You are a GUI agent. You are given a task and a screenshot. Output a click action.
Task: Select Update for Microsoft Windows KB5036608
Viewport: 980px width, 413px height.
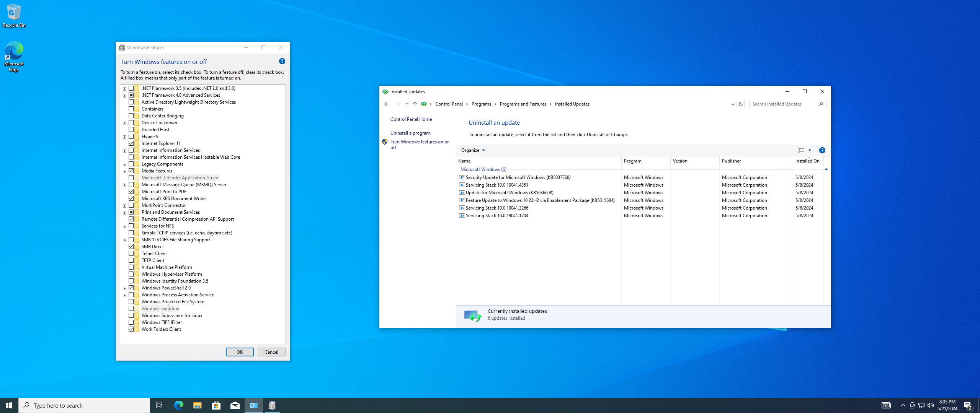coord(509,193)
